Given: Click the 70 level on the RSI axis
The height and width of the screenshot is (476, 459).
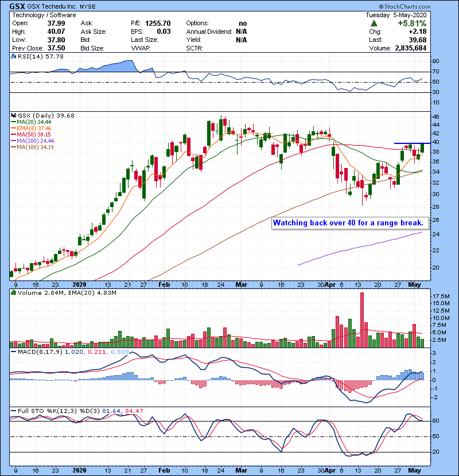Looking at the screenshot, I should [435, 72].
